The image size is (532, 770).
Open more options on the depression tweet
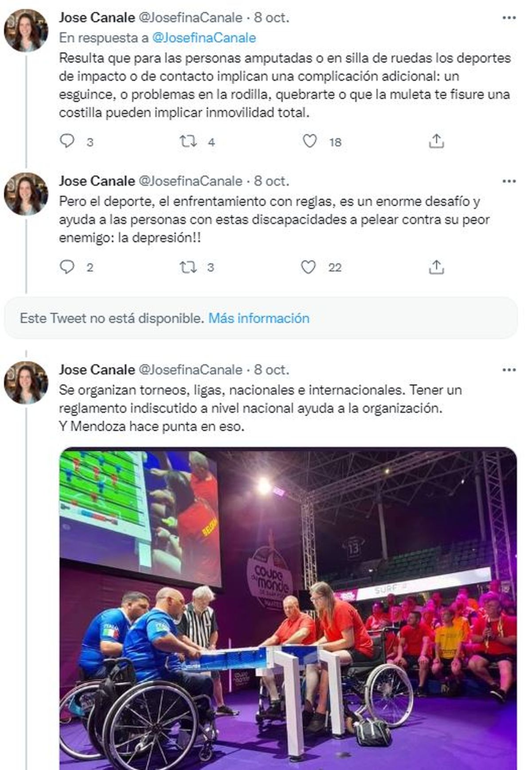pos(509,181)
